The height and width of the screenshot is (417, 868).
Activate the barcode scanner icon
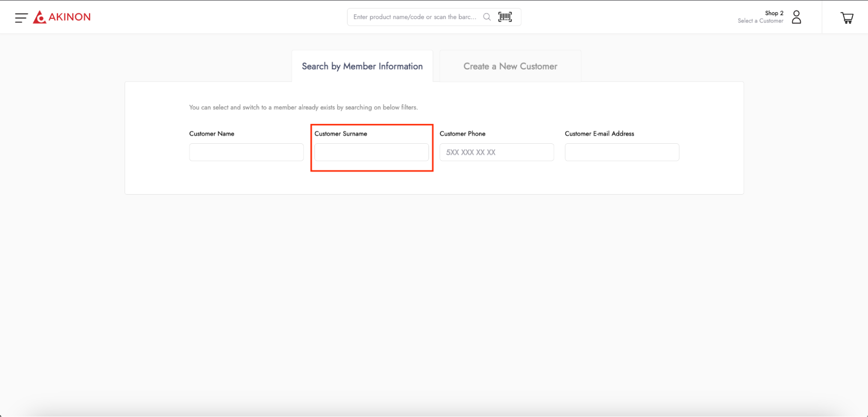pos(505,17)
